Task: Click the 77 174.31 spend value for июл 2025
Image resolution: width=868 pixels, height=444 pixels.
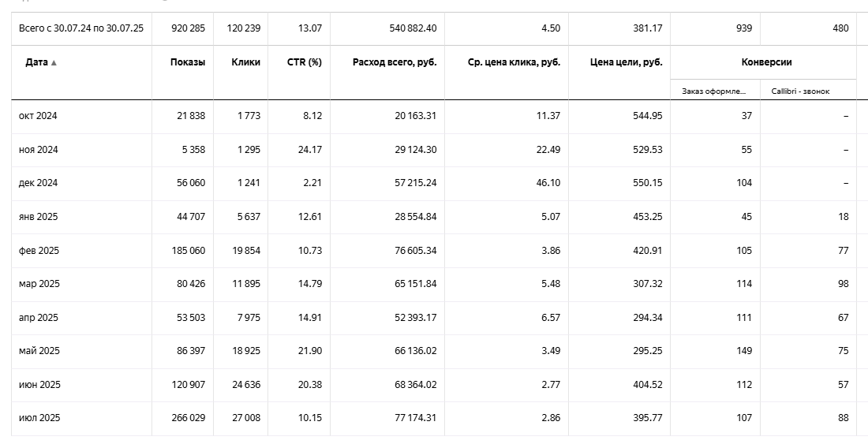Action: [413, 418]
